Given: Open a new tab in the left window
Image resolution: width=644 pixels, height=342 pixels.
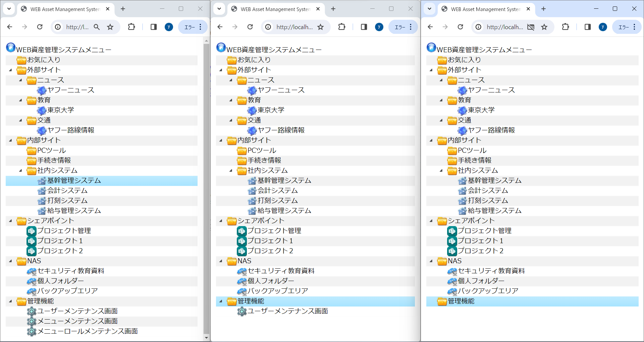Looking at the screenshot, I should [x=123, y=9].
